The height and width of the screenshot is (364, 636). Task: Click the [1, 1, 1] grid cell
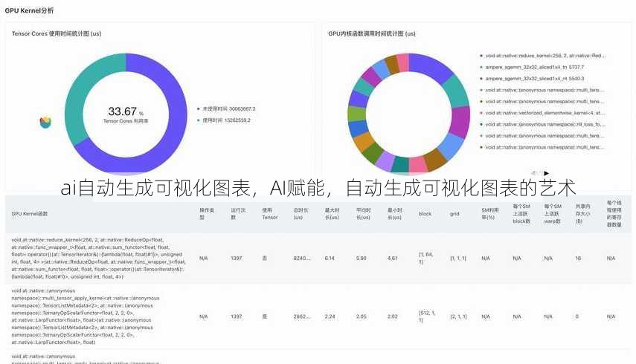click(458, 259)
